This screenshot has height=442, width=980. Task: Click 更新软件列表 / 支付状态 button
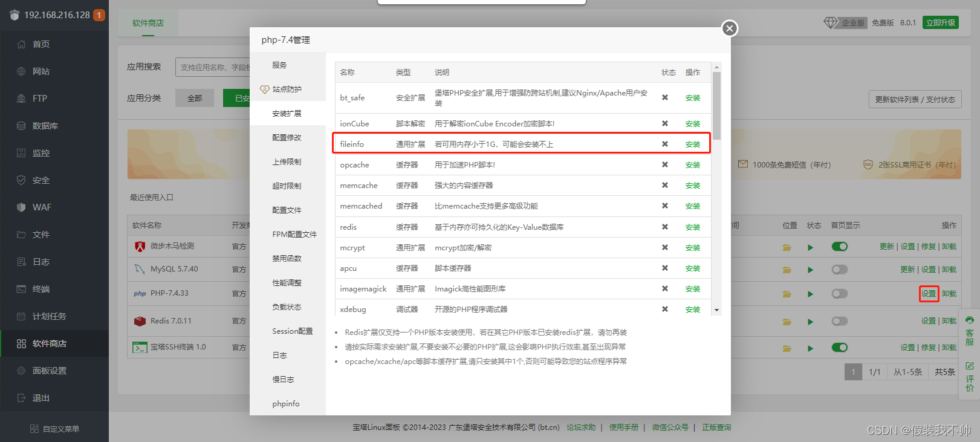[x=915, y=100]
